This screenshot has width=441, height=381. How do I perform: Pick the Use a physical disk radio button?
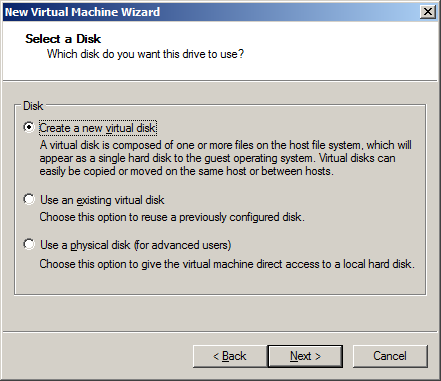29,244
